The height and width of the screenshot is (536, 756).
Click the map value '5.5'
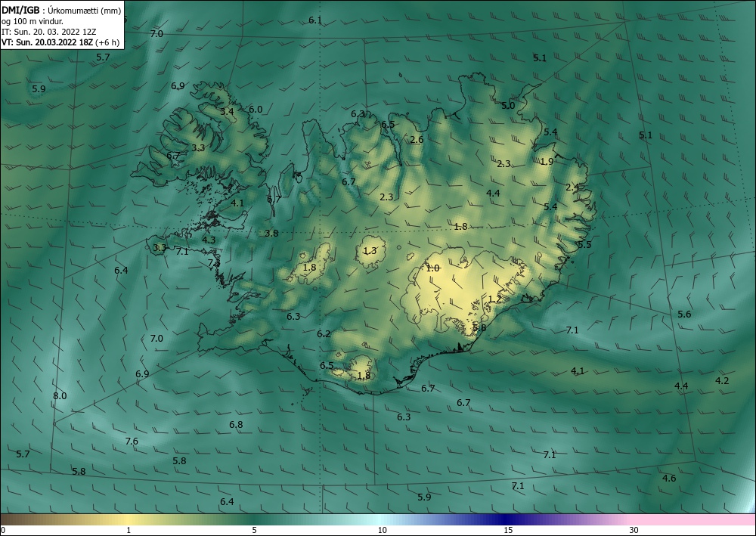(x=584, y=245)
